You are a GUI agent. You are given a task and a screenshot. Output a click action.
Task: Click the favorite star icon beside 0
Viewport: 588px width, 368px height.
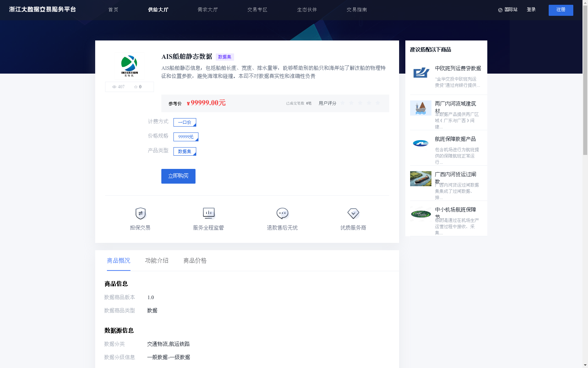pyautogui.click(x=136, y=87)
